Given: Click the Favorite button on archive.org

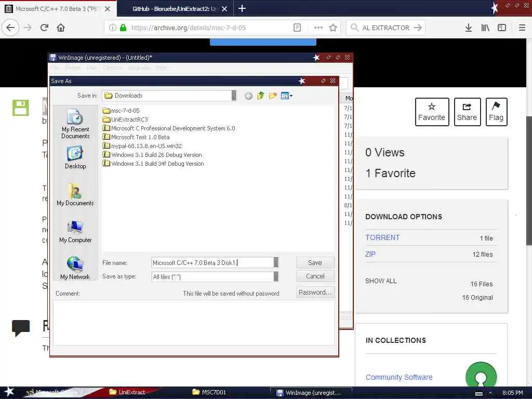Looking at the screenshot, I should pos(432,112).
